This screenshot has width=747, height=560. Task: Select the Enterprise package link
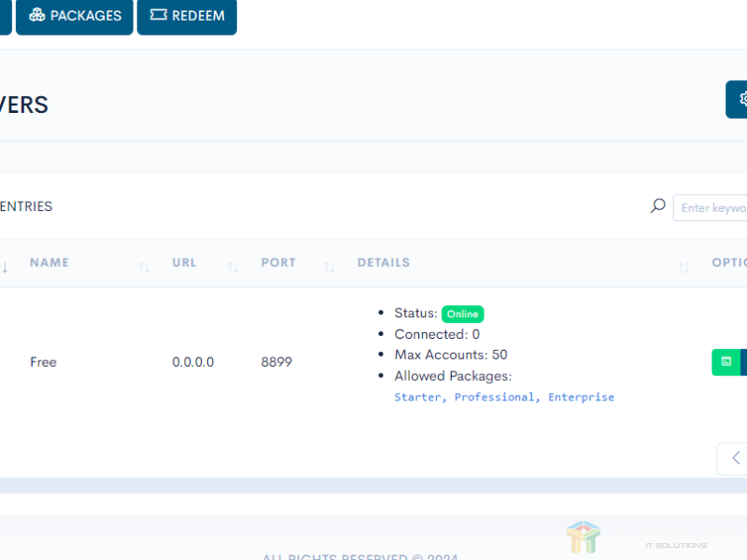pyautogui.click(x=581, y=398)
